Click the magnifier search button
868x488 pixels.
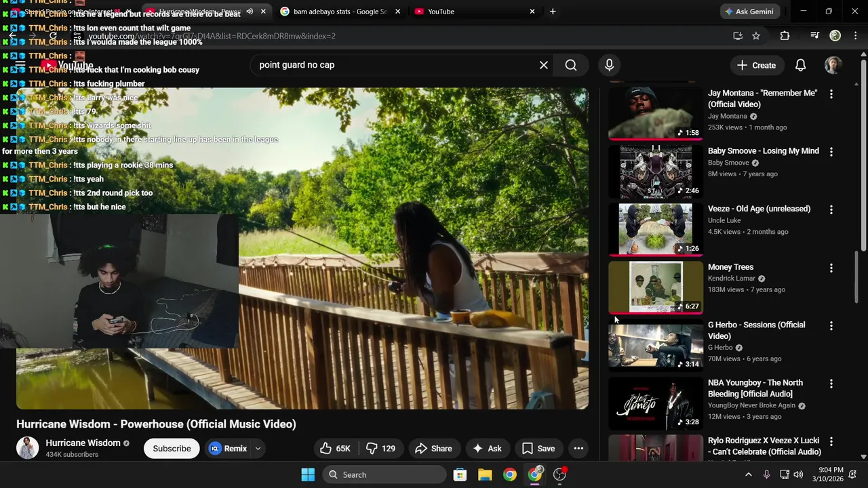pyautogui.click(x=571, y=65)
